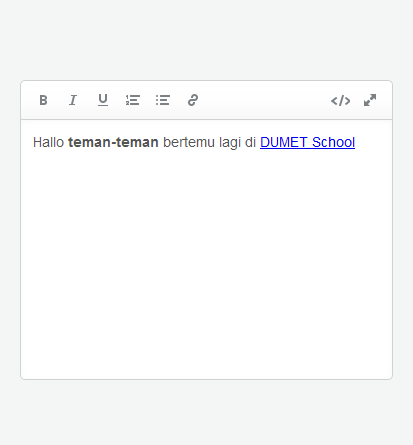
Task: Insert a numbered ordered list
Action: (x=133, y=100)
